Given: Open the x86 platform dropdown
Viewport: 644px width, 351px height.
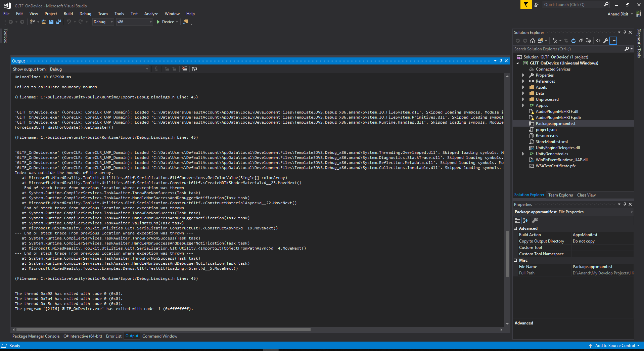Looking at the screenshot, I should coord(151,22).
